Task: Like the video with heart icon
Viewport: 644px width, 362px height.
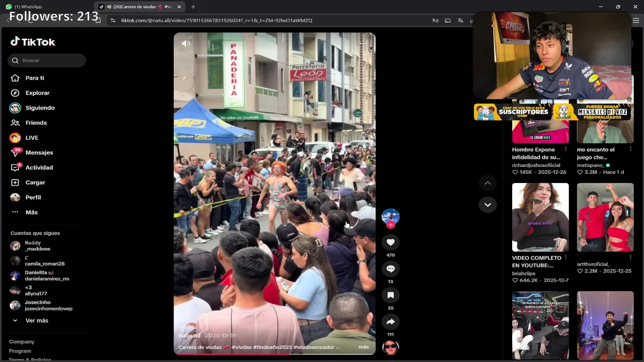Action: (390, 242)
